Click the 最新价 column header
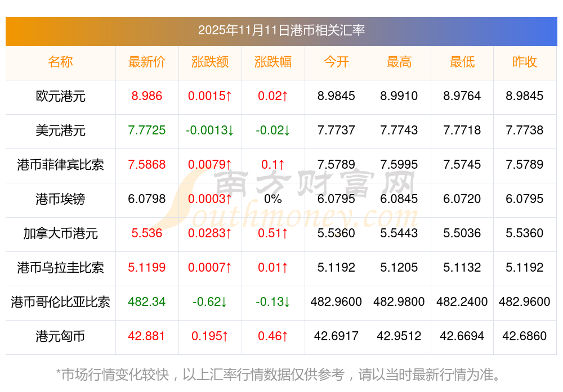The width and height of the screenshot is (563, 392). (x=147, y=62)
